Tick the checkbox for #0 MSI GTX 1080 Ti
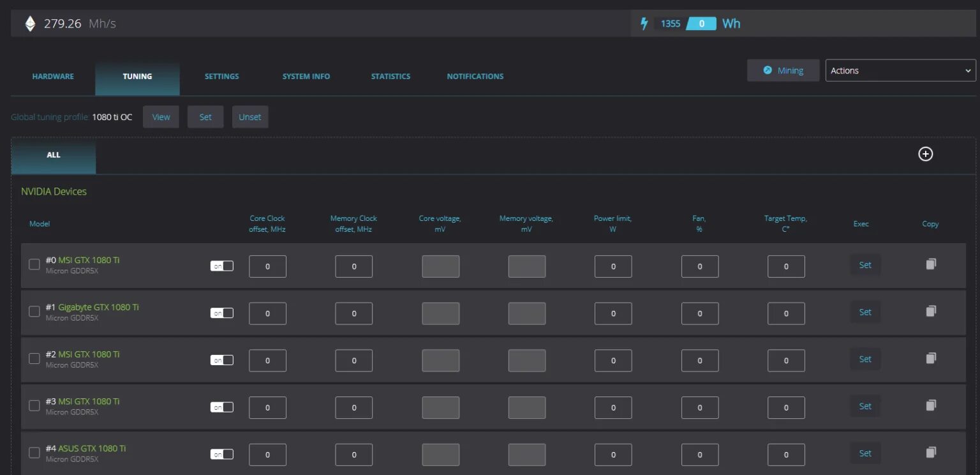Image resolution: width=980 pixels, height=475 pixels. tap(34, 264)
